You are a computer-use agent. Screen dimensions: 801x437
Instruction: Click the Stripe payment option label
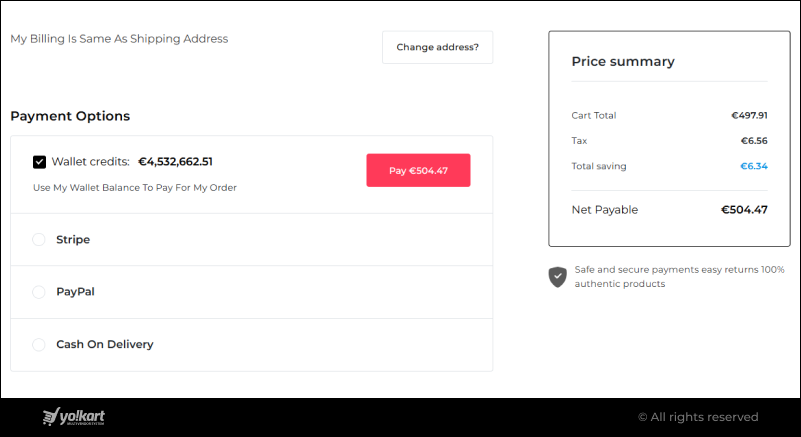[x=73, y=240]
